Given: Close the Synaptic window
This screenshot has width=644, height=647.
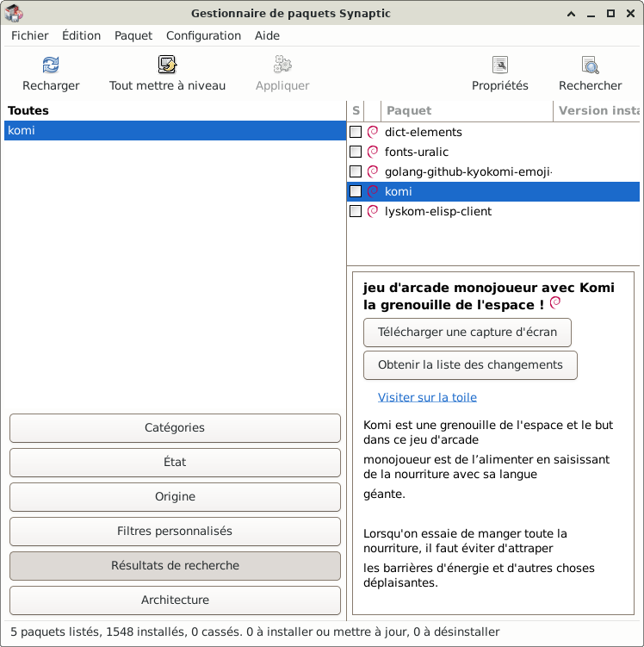Looking at the screenshot, I should point(630,14).
